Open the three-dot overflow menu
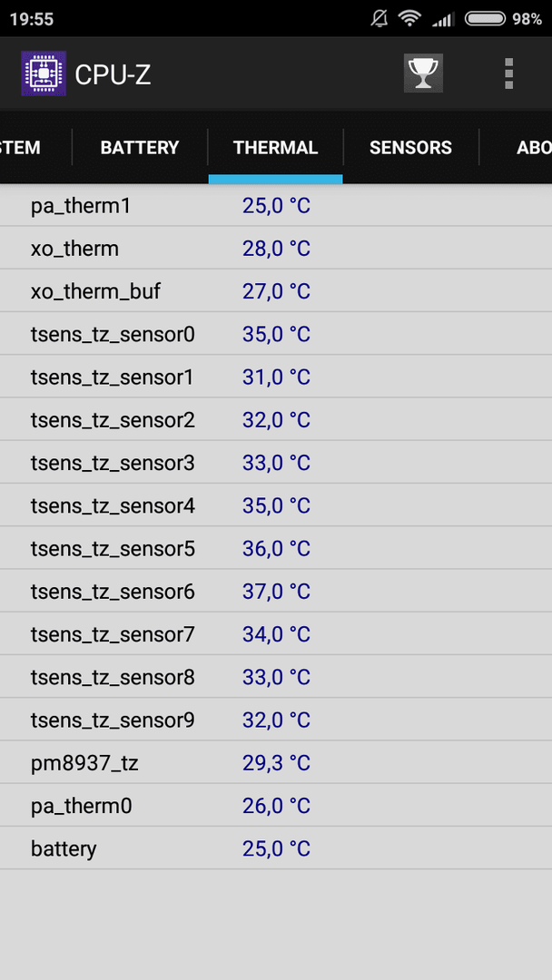This screenshot has width=552, height=980. pyautogui.click(x=508, y=73)
